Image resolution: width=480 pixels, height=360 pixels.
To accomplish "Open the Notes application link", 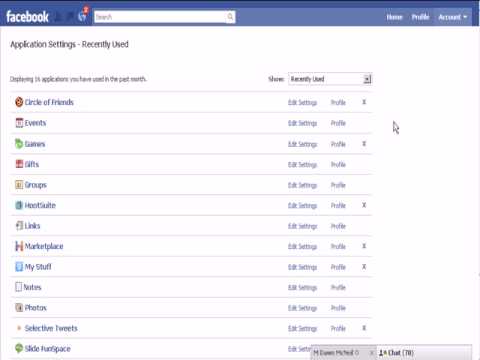I will (x=32, y=287).
